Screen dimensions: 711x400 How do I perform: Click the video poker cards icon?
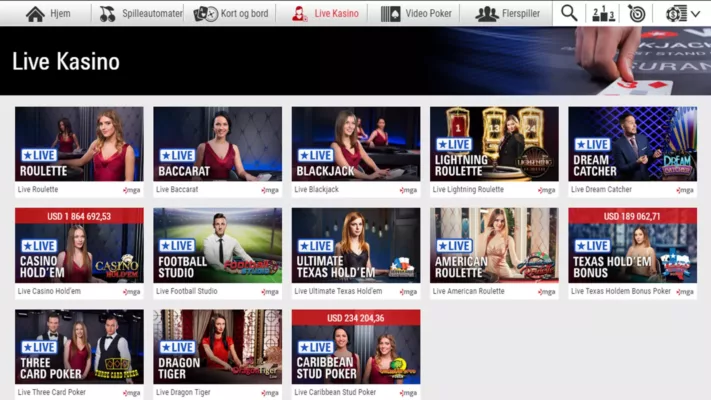[390, 14]
